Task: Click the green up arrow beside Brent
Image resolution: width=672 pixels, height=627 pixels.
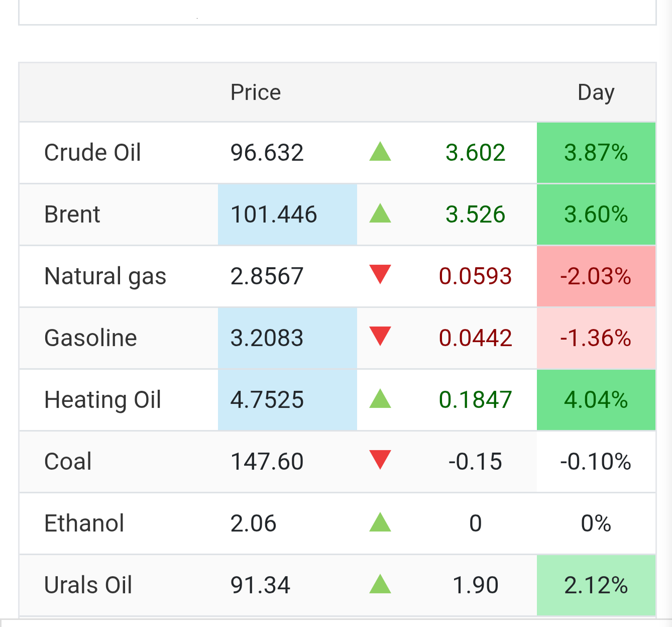Action: 380,214
